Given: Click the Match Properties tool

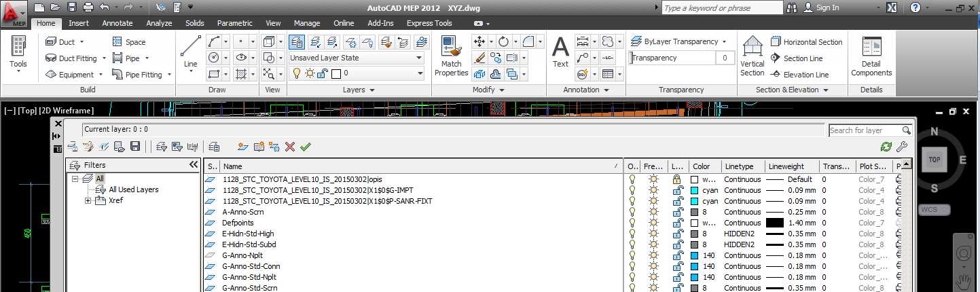Looking at the screenshot, I should click(451, 56).
